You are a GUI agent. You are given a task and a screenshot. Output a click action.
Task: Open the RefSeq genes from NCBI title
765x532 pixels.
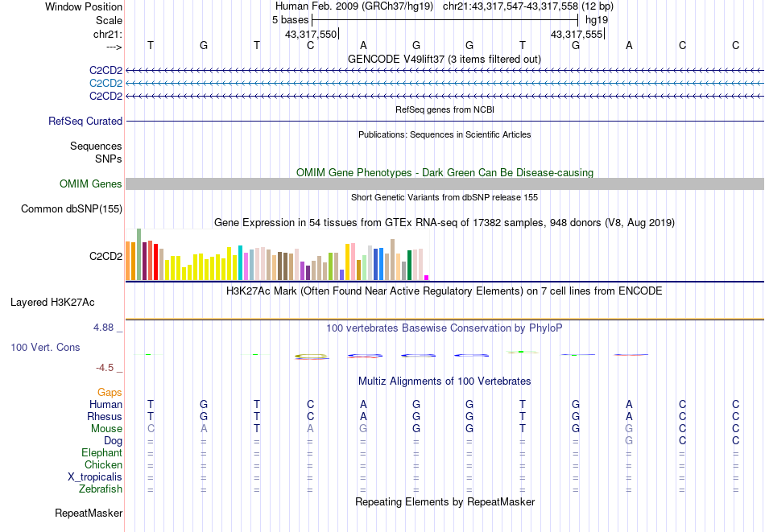445,109
